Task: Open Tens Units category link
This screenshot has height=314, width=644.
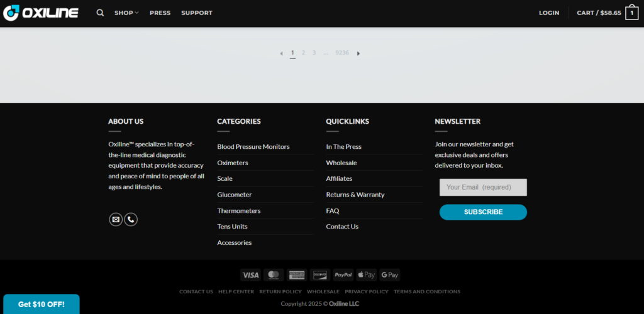Action: click(233, 226)
